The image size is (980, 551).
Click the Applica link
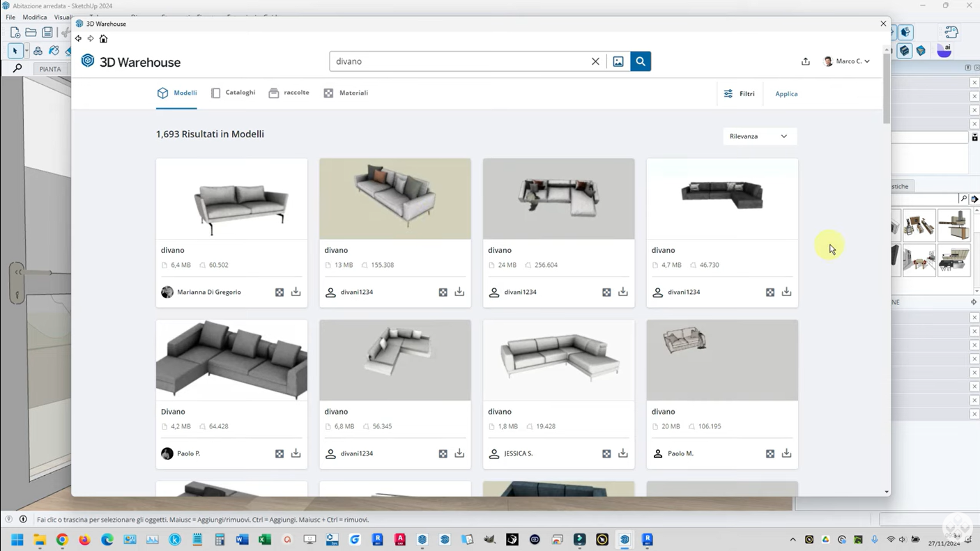(786, 93)
